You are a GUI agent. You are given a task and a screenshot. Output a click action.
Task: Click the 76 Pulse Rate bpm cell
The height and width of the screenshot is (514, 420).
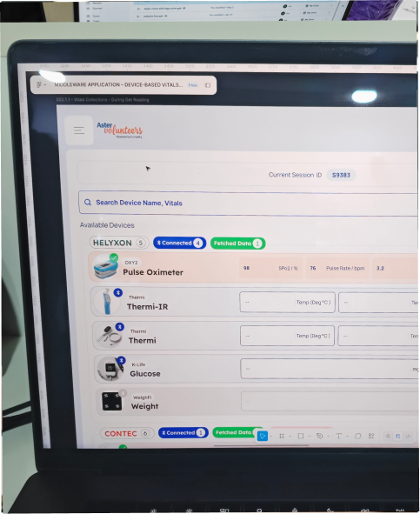[x=337, y=268]
